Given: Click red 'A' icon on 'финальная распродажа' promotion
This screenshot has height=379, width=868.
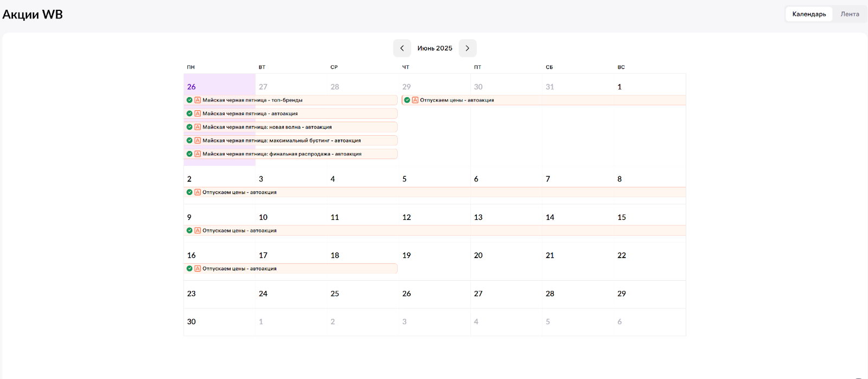Looking at the screenshot, I should 197,154.
